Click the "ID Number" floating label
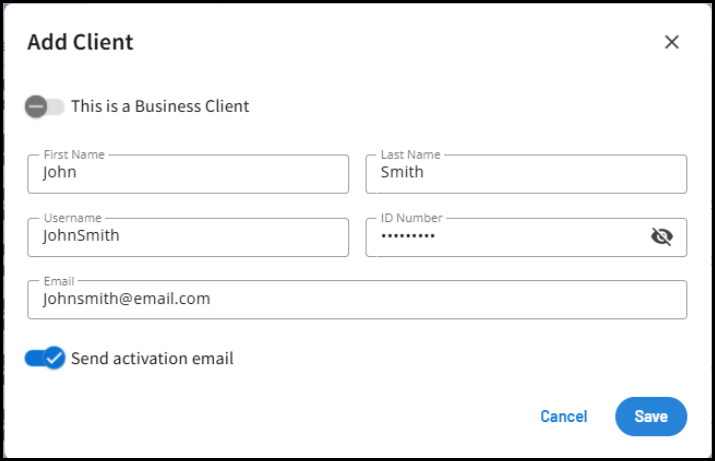The image size is (715, 461). tap(411, 218)
